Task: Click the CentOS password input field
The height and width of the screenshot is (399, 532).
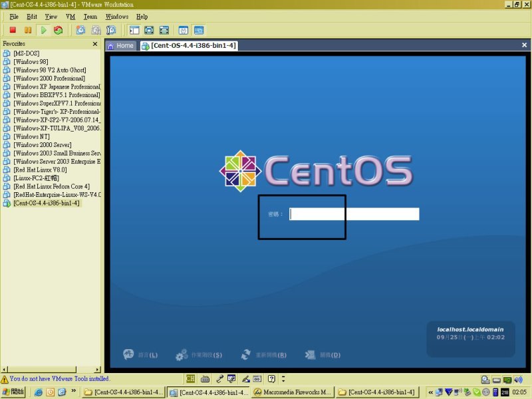Action: [x=354, y=214]
